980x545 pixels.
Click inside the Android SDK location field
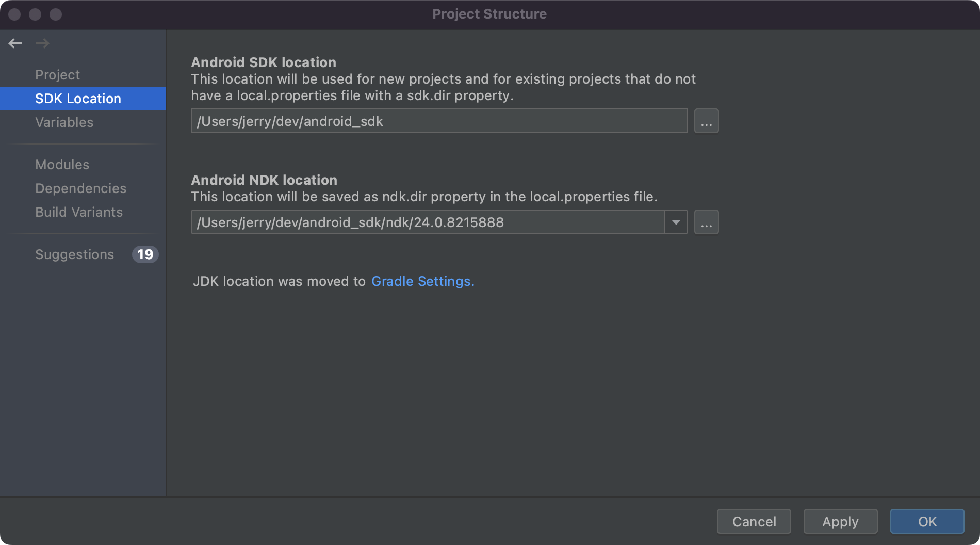click(438, 121)
